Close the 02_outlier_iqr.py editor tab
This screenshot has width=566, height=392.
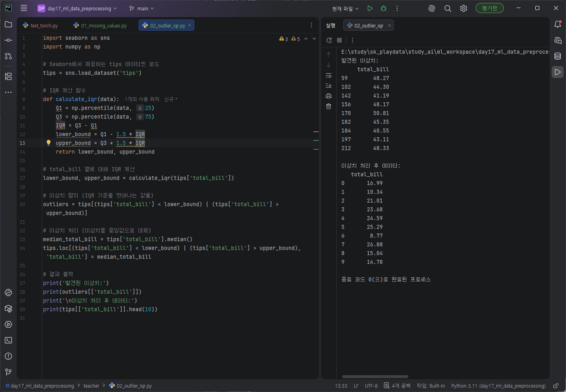(x=190, y=25)
